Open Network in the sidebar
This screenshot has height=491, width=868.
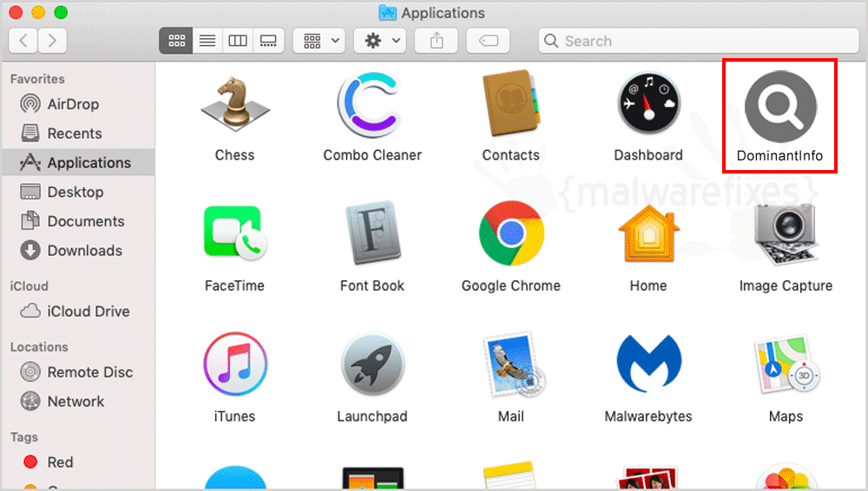click(x=78, y=402)
